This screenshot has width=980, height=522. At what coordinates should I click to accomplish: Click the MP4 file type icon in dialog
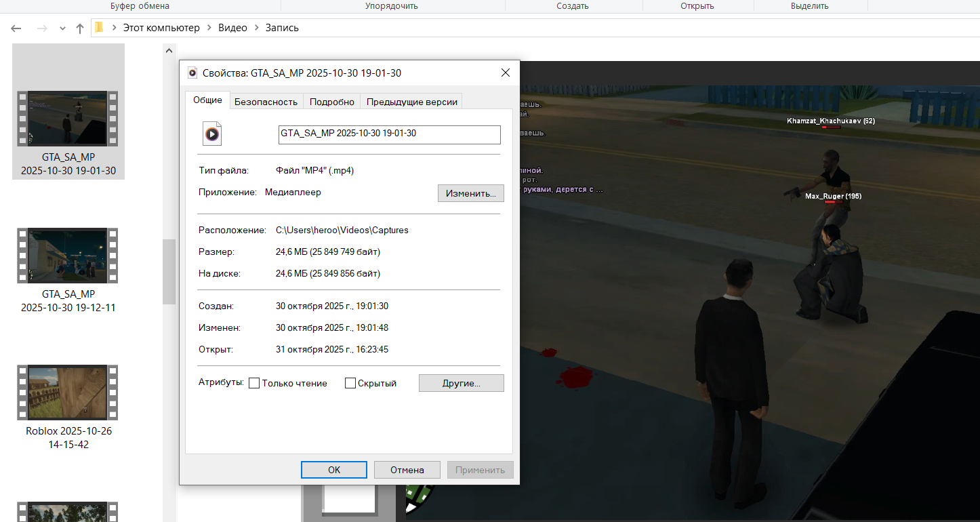click(212, 134)
